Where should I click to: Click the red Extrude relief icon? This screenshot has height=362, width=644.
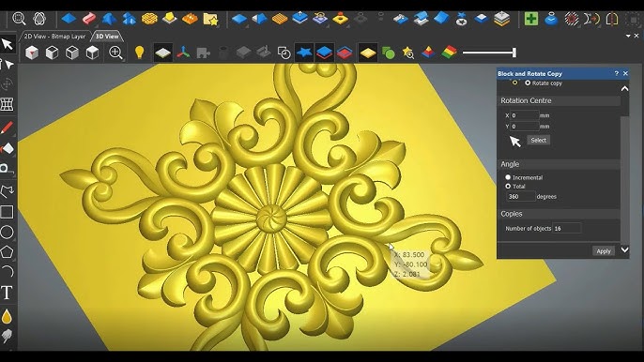[88, 19]
